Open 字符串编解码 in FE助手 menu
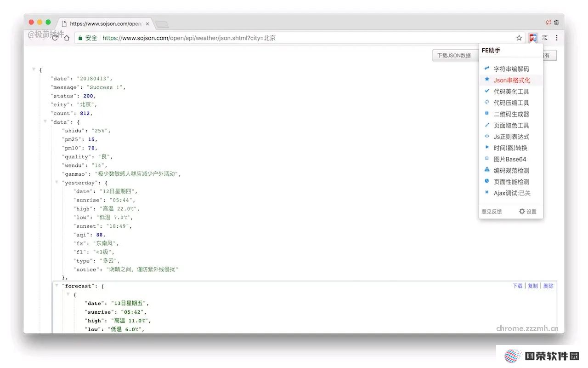 (511, 69)
